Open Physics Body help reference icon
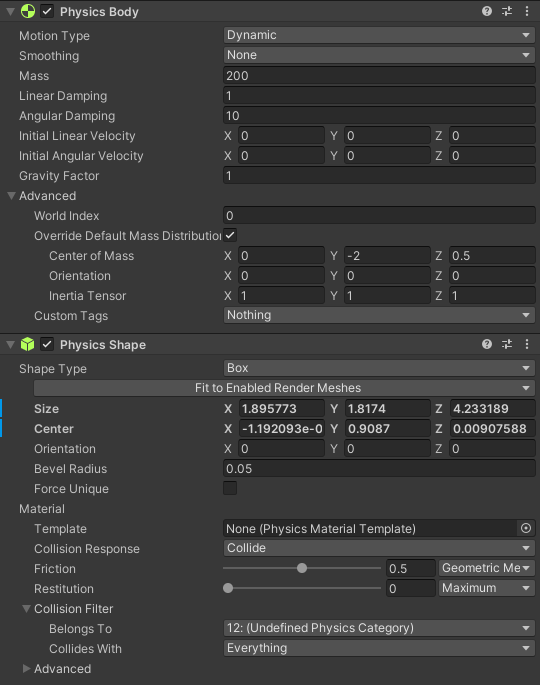This screenshot has height=685, width=540. click(487, 11)
